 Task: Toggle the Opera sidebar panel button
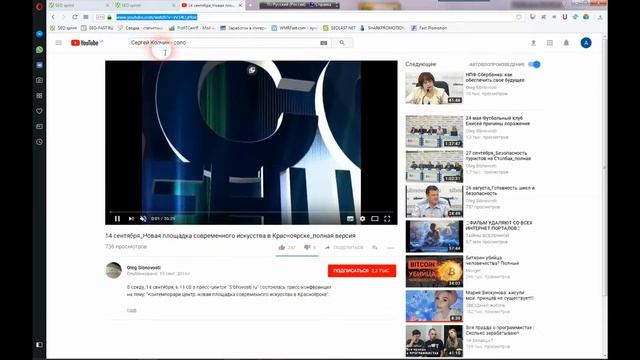click(39, 345)
